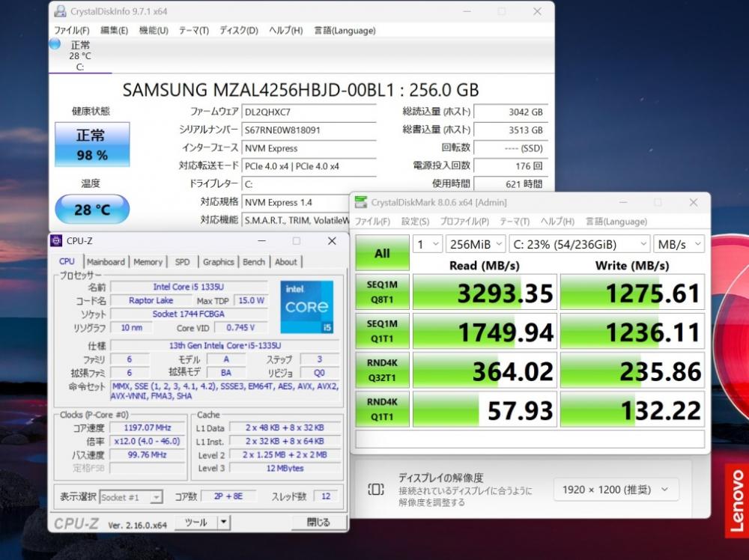Image resolution: width=749 pixels, height=560 pixels.
Task: Click the processor name Intel Core i5 1335U
Action: pos(189,287)
